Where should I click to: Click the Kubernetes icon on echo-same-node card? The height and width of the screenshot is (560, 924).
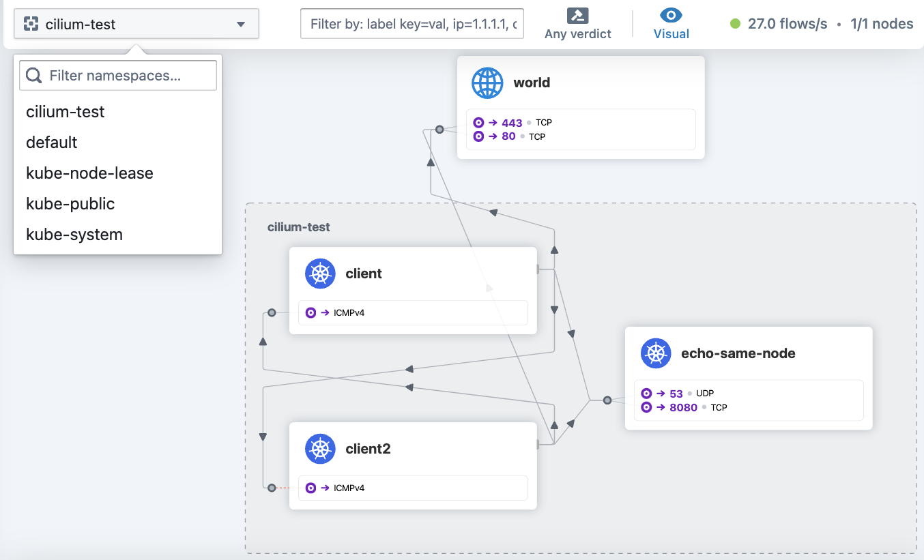(656, 354)
